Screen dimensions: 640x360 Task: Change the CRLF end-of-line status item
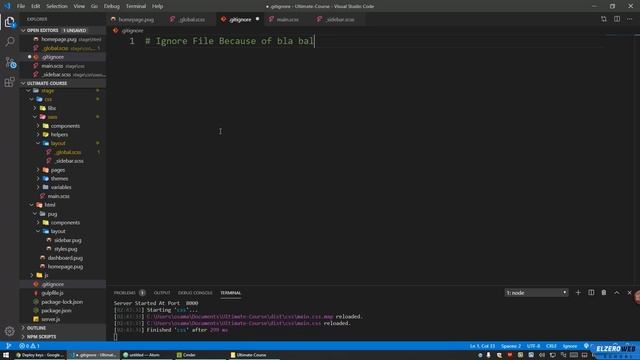551,346
